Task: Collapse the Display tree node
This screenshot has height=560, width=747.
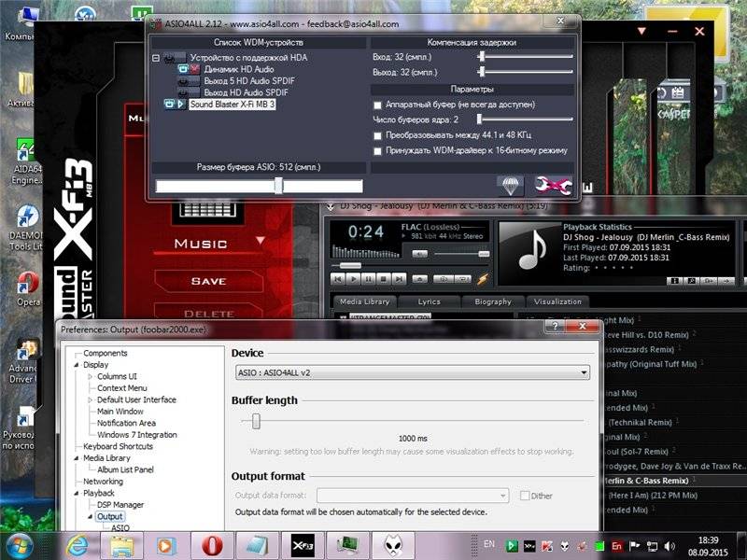Action: [x=77, y=365]
